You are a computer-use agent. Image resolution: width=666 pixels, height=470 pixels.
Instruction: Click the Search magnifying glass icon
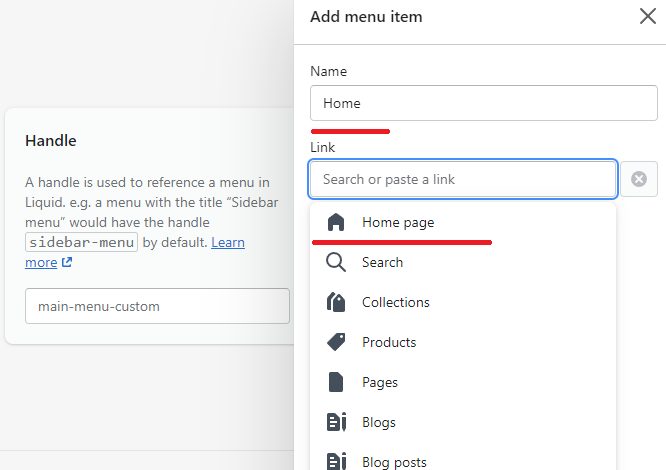pyautogui.click(x=336, y=262)
